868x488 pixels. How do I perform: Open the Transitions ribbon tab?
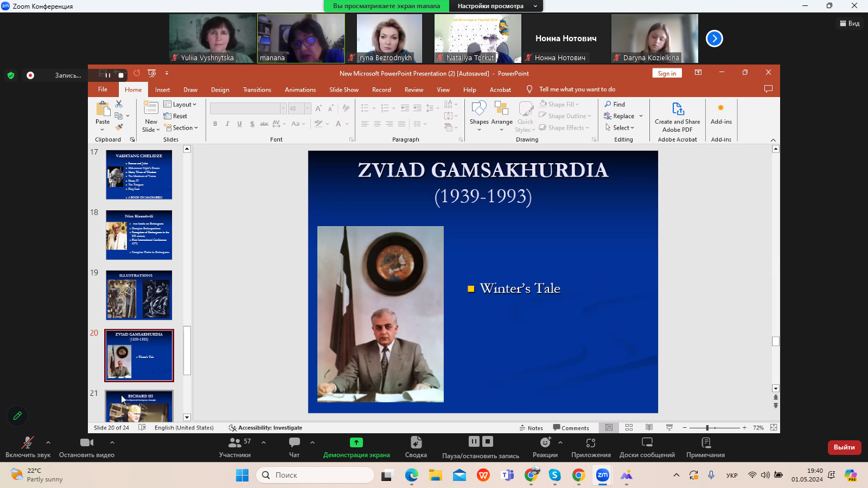pos(257,90)
